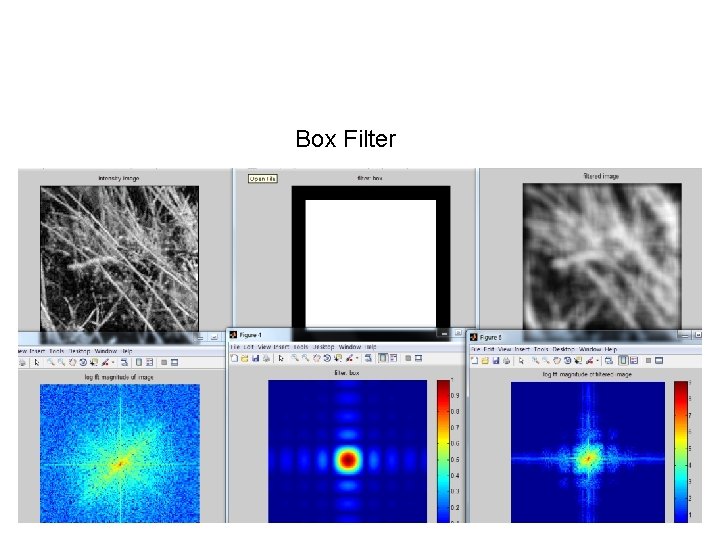The width and height of the screenshot is (720, 540).
Task: Open Tools menu in Figure 1 window
Action: [x=301, y=347]
